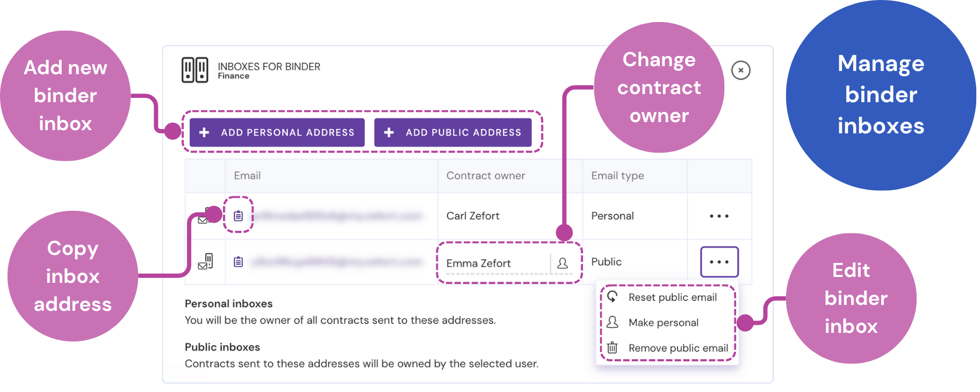Click Add Public Address button
Image resolution: width=980 pixels, height=392 pixels.
click(453, 132)
